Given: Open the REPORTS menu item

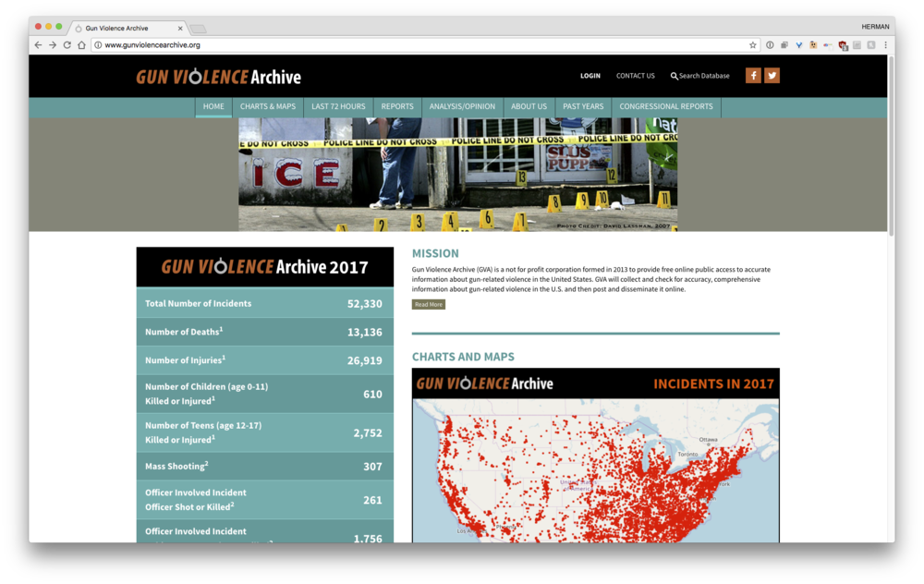Looking at the screenshot, I should click(397, 106).
